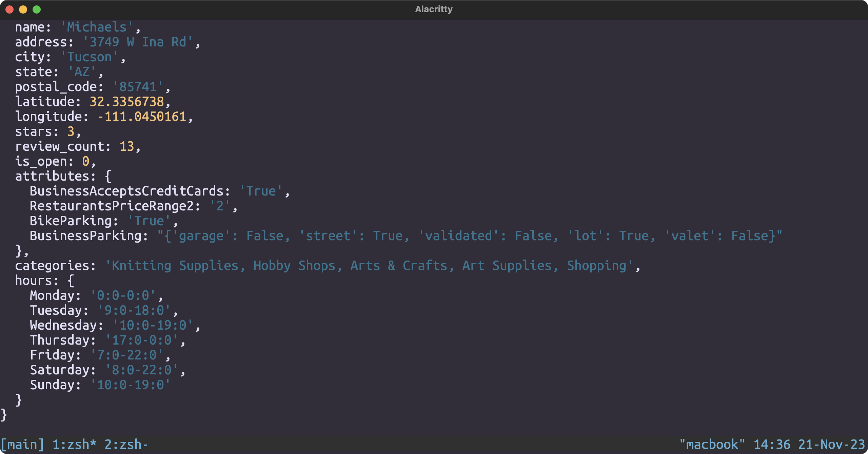This screenshot has width=868, height=454.
Task: Click the green fullscreen window button
Action: point(37,9)
